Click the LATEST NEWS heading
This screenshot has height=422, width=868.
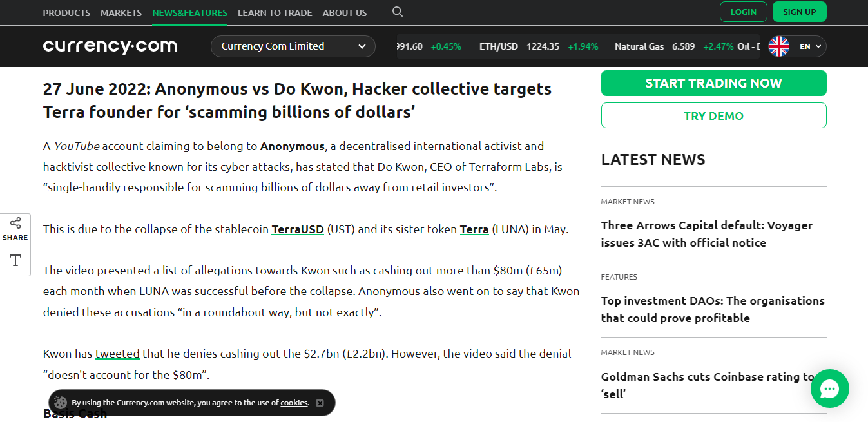653,160
